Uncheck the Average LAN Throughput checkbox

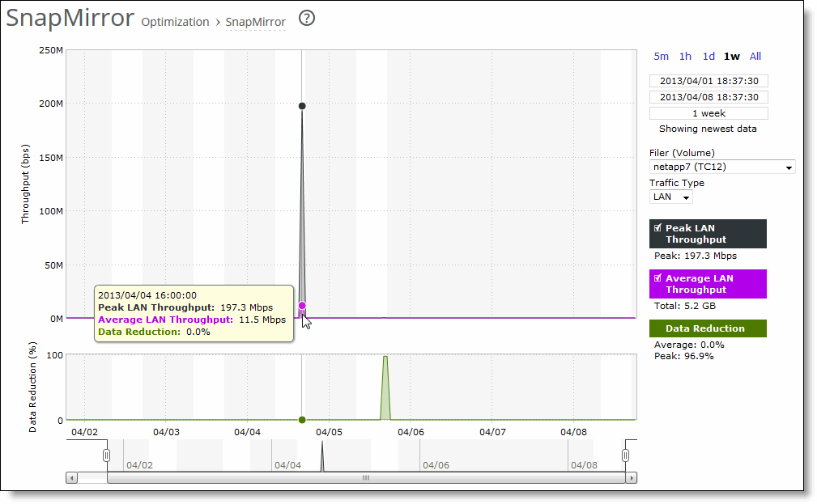[x=658, y=278]
